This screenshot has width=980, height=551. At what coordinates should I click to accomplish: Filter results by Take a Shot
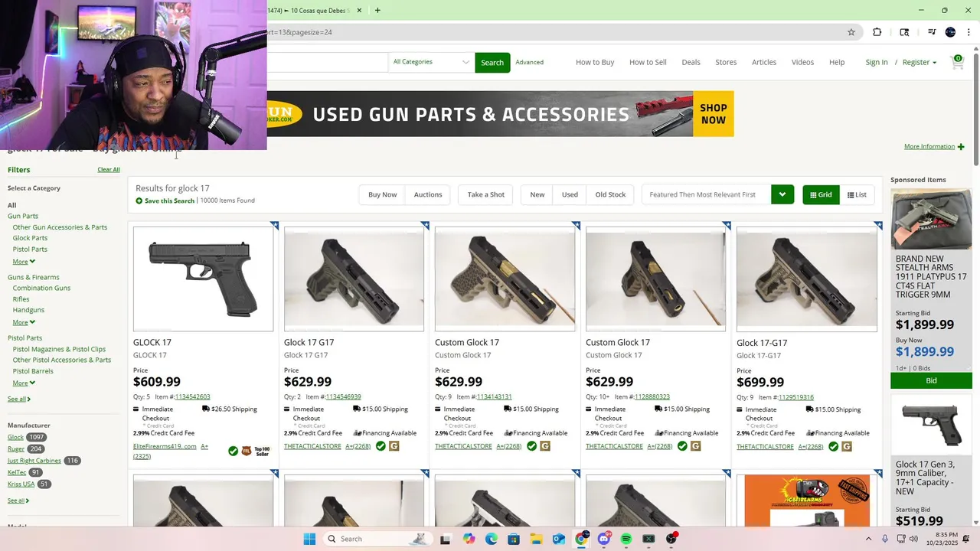486,194
